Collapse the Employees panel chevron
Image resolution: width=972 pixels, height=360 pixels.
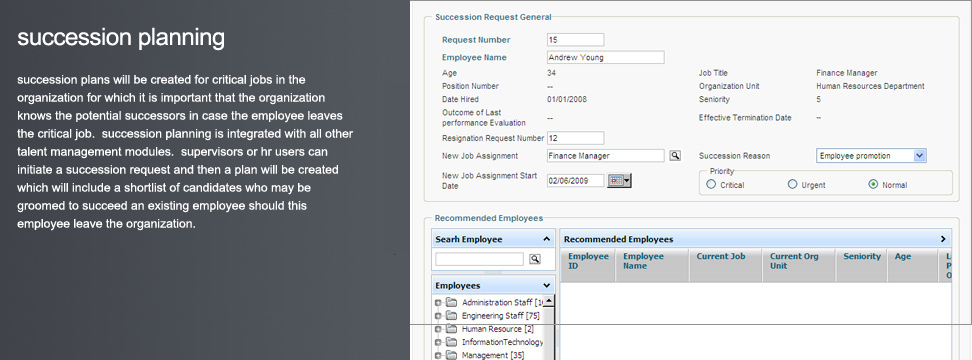pyautogui.click(x=546, y=286)
